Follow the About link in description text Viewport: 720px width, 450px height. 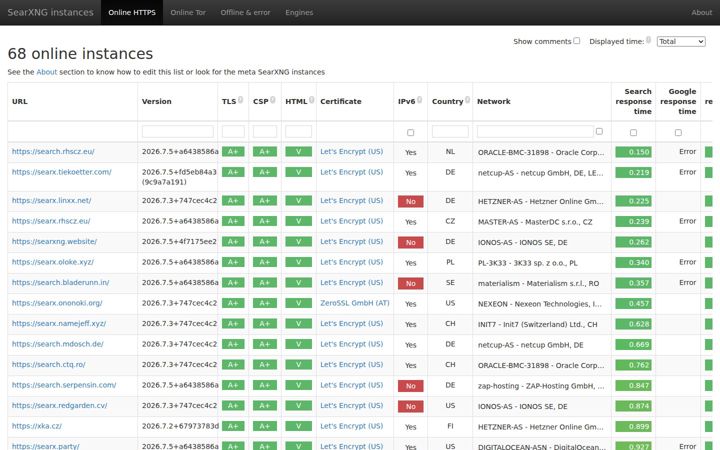coord(47,72)
